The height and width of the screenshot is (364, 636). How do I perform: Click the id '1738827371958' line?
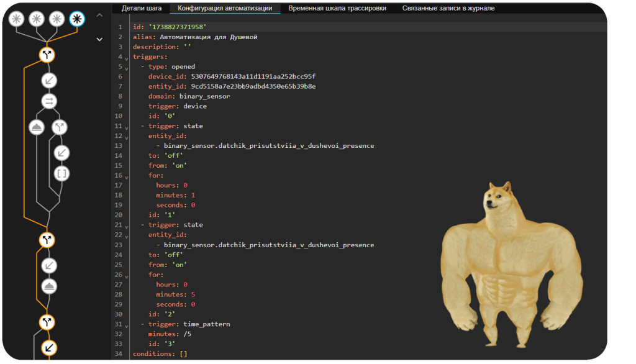pyautogui.click(x=170, y=27)
